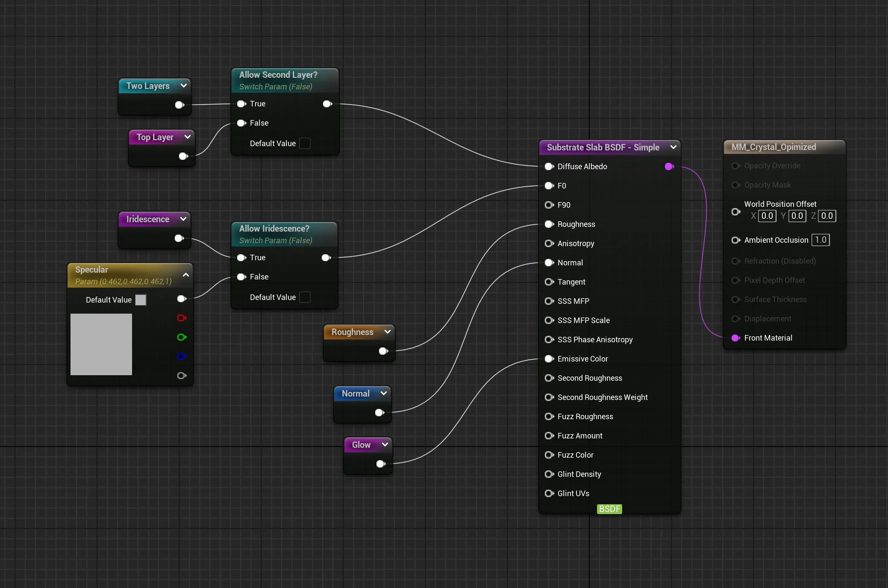Expand the Normal node chevron
The image size is (888, 588).
click(x=384, y=393)
